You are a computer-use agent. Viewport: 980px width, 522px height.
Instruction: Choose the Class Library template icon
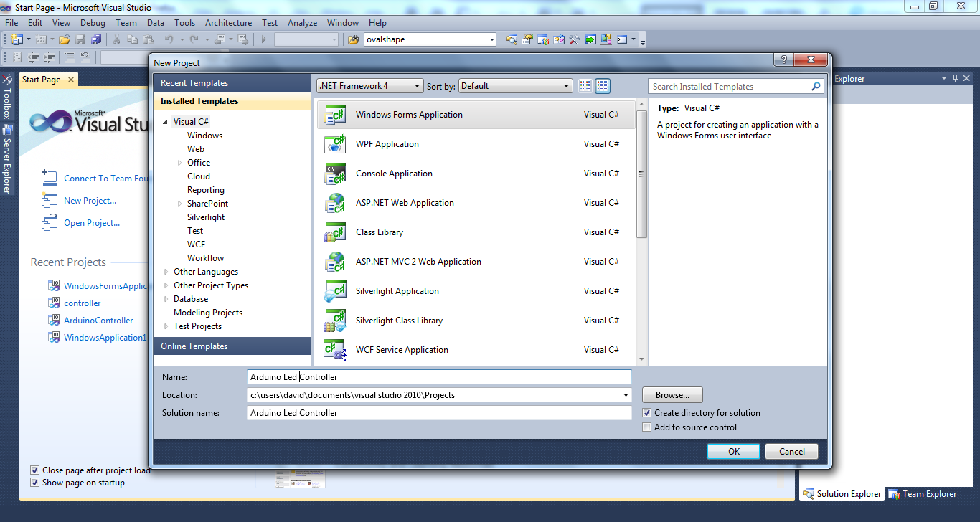(335, 232)
